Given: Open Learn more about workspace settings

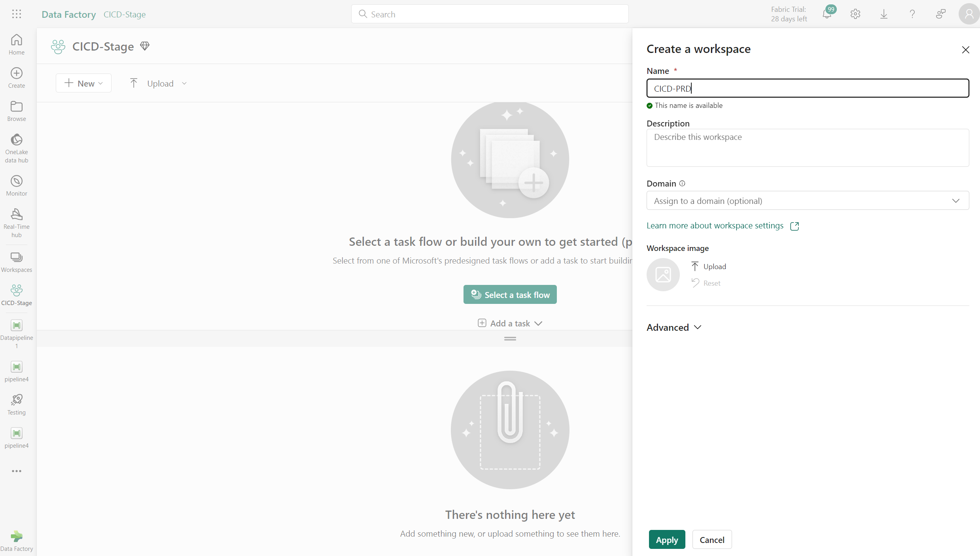Looking at the screenshot, I should pyautogui.click(x=723, y=226).
